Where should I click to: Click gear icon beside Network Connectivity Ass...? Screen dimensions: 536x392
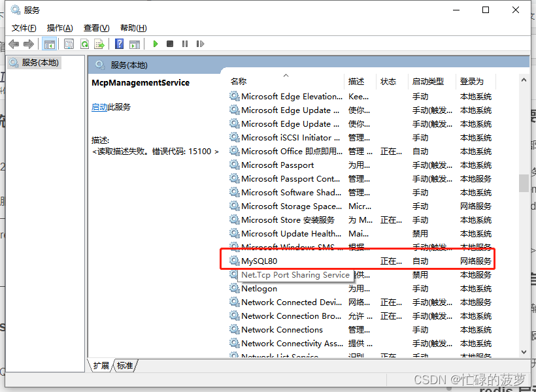click(234, 343)
